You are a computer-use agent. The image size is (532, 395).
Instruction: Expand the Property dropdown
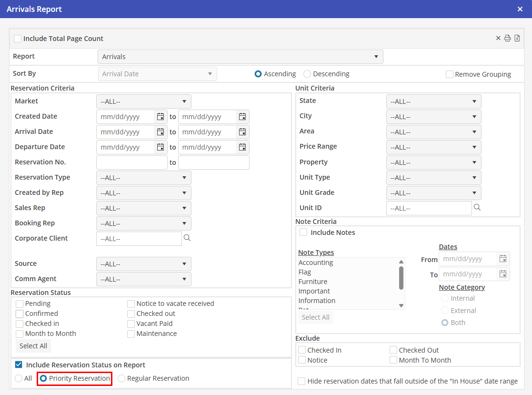click(x=433, y=162)
